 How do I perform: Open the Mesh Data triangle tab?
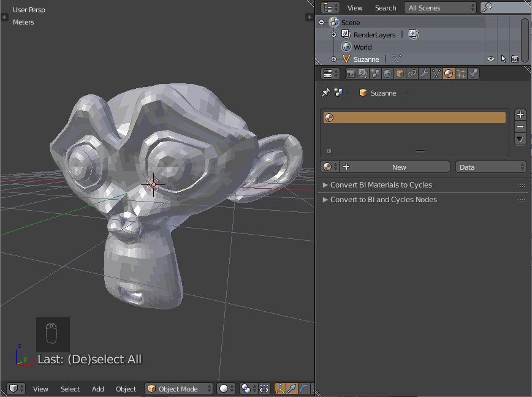pyautogui.click(x=436, y=74)
